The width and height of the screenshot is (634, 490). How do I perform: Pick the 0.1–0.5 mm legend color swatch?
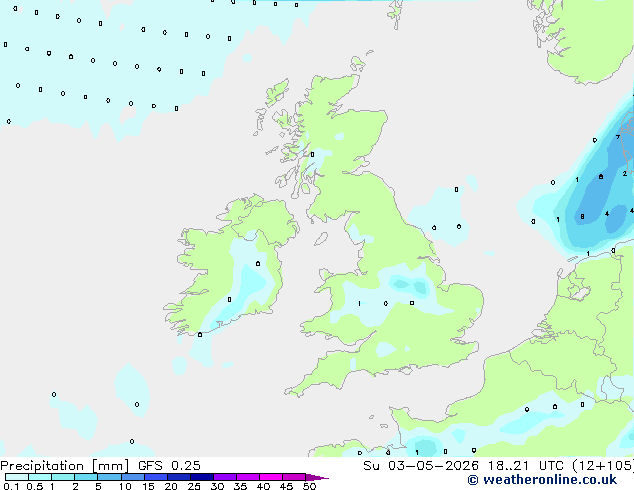tap(17, 477)
